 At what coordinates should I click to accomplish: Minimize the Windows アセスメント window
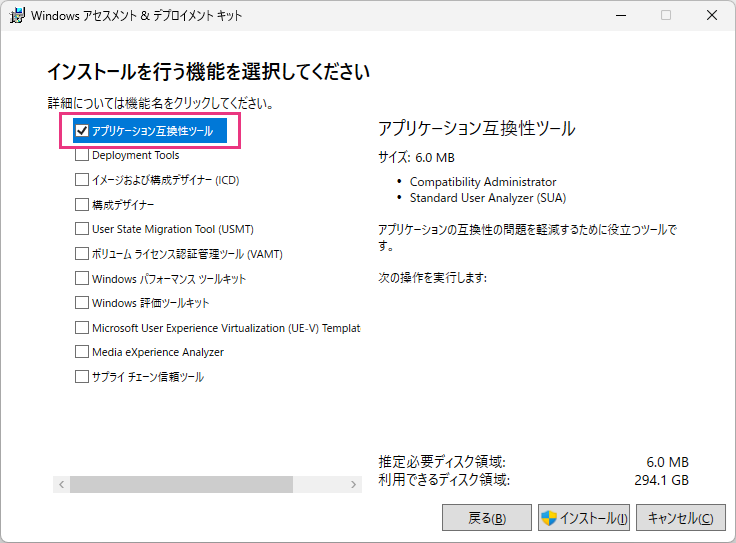(621, 15)
